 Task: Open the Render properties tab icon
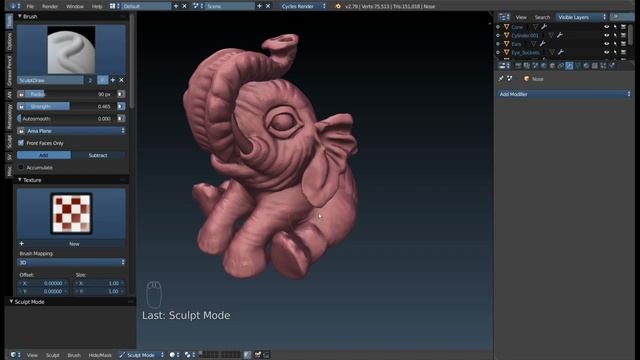click(x=518, y=66)
